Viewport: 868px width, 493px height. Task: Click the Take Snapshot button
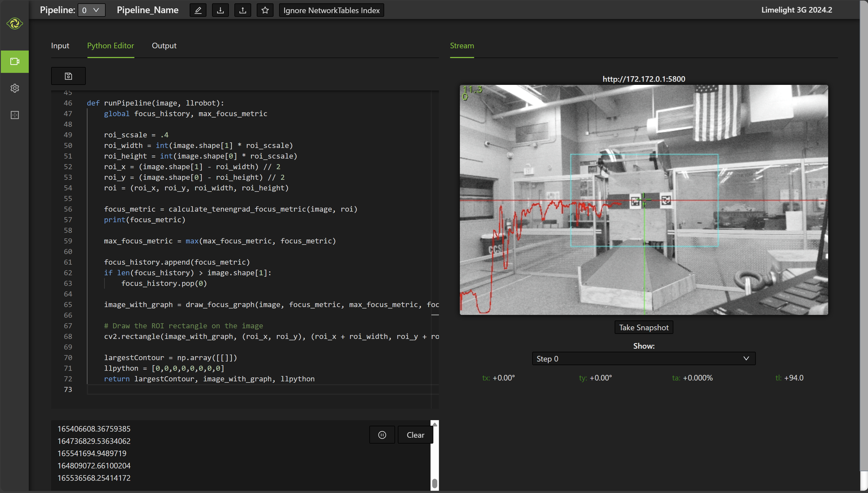(x=644, y=327)
